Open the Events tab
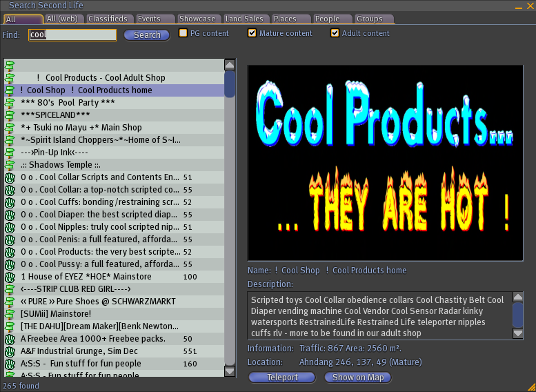Screen dimensions: 536x392 coord(155,19)
